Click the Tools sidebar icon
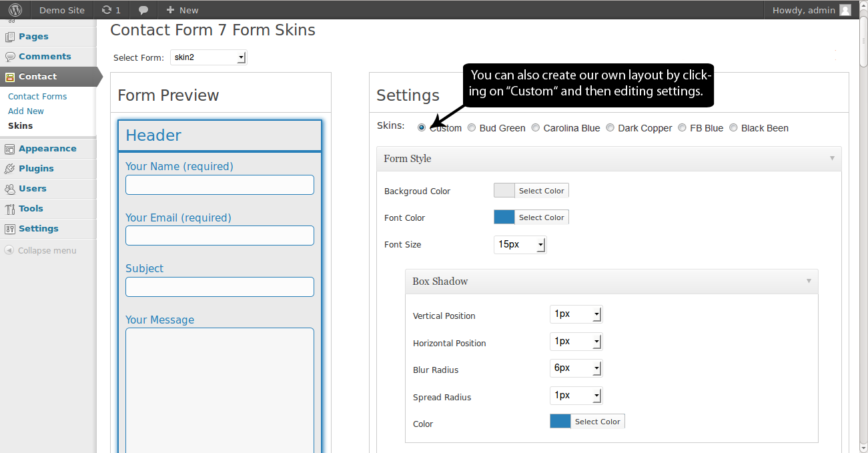This screenshot has height=453, width=868. [10, 209]
